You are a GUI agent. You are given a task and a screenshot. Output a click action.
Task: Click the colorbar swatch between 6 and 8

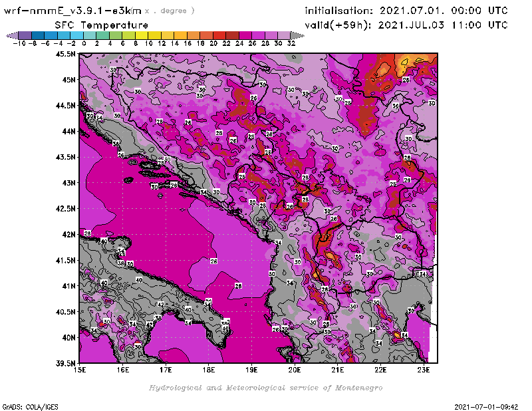(x=128, y=35)
